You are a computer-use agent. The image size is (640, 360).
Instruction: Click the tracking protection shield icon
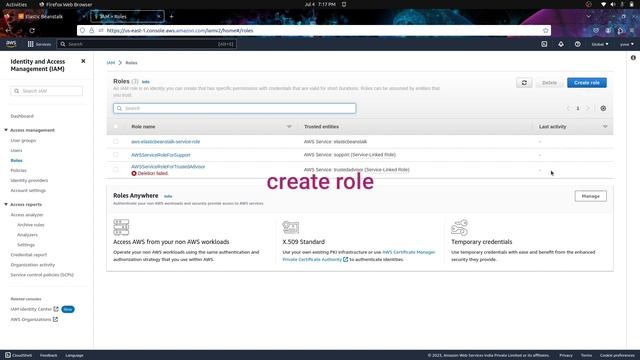82,31
